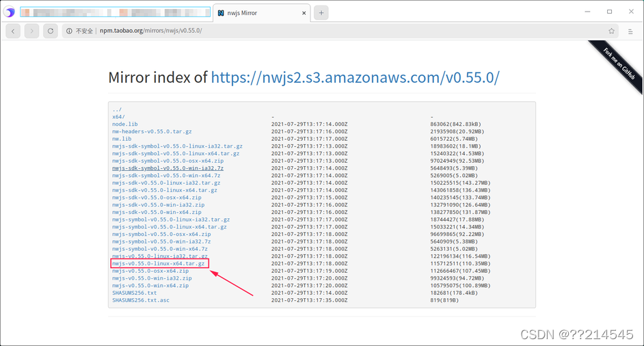Open the Fork me on GitHub ribbon
Screen dimensions: 644x346
point(619,64)
